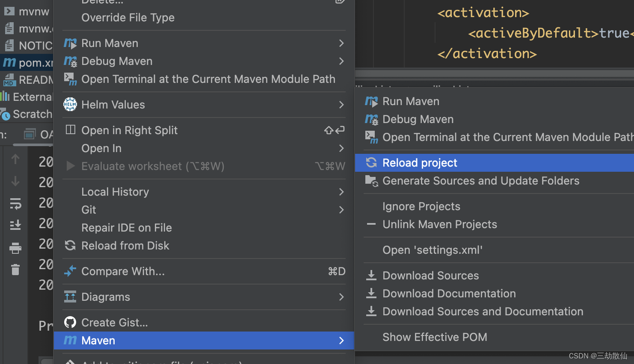
Task: Click Open 'settings.xml' menu entry
Action: tap(433, 250)
